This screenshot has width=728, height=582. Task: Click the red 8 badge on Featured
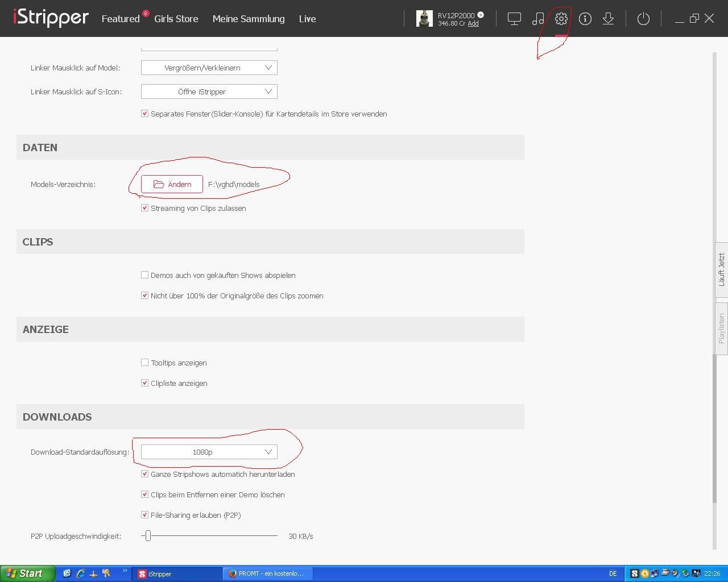click(146, 13)
